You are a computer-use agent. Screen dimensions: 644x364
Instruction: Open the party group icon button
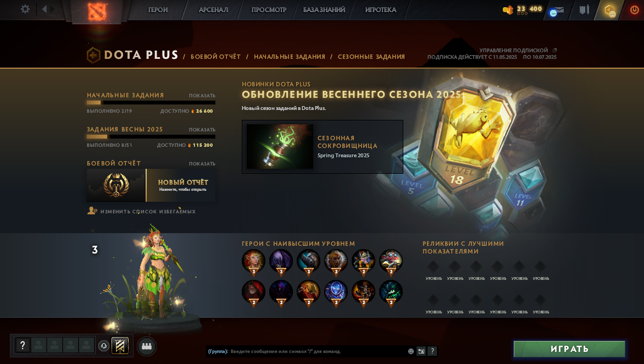147,346
